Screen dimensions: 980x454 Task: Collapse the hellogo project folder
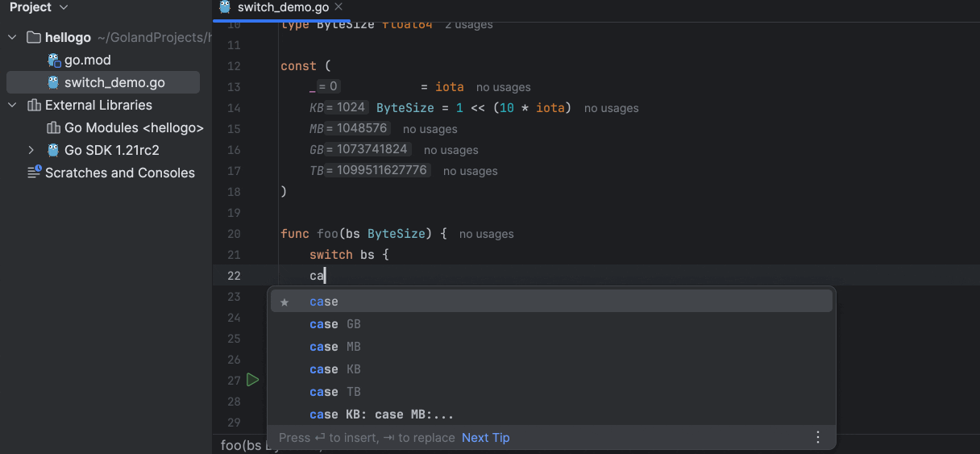tap(12, 37)
